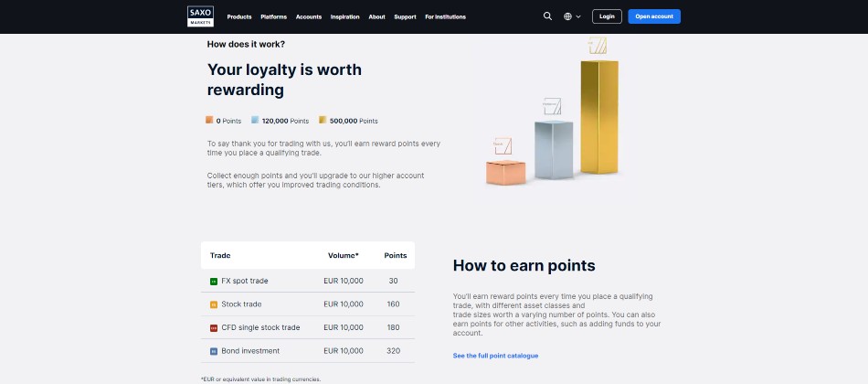Click the blue Bond investment icon
This screenshot has width=868, height=384.
pos(214,351)
